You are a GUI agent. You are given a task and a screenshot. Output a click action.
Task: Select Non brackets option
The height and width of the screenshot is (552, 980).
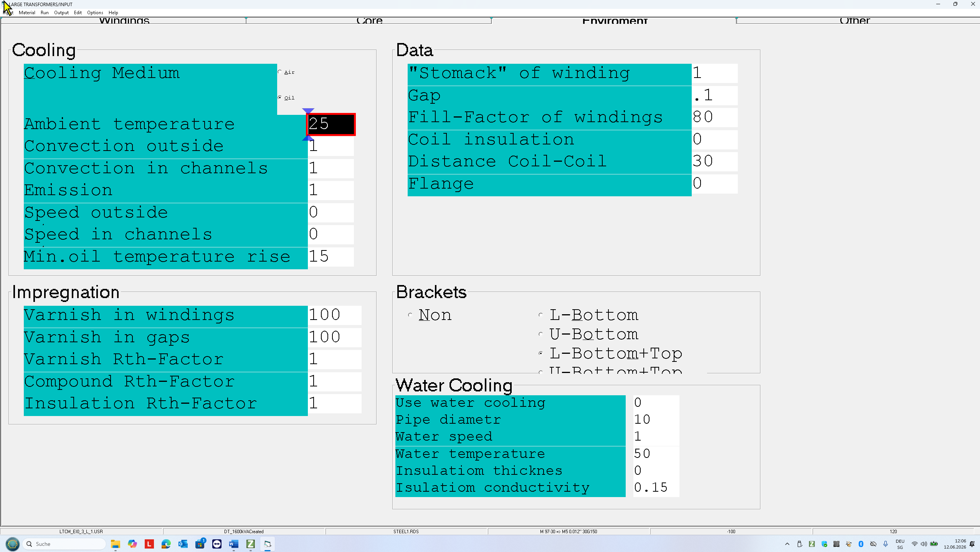click(x=430, y=315)
